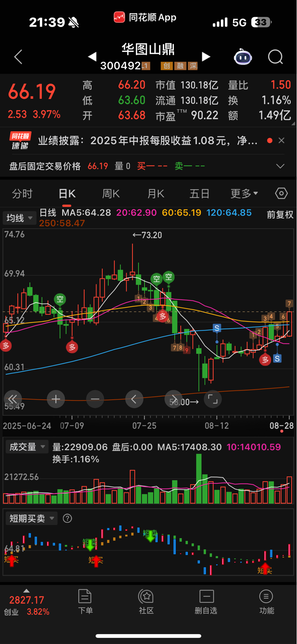Image resolution: width=297 pixels, height=644 pixels.
Task: Tap the 08-12 date marker
Action: click(x=217, y=426)
